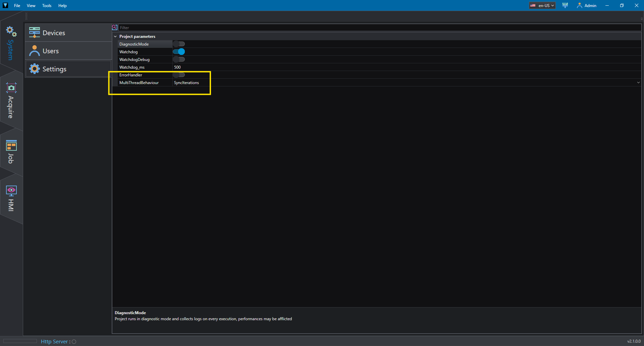Click the status bar progress bar
Image resolution: width=644 pixels, height=346 pixels.
point(20,341)
